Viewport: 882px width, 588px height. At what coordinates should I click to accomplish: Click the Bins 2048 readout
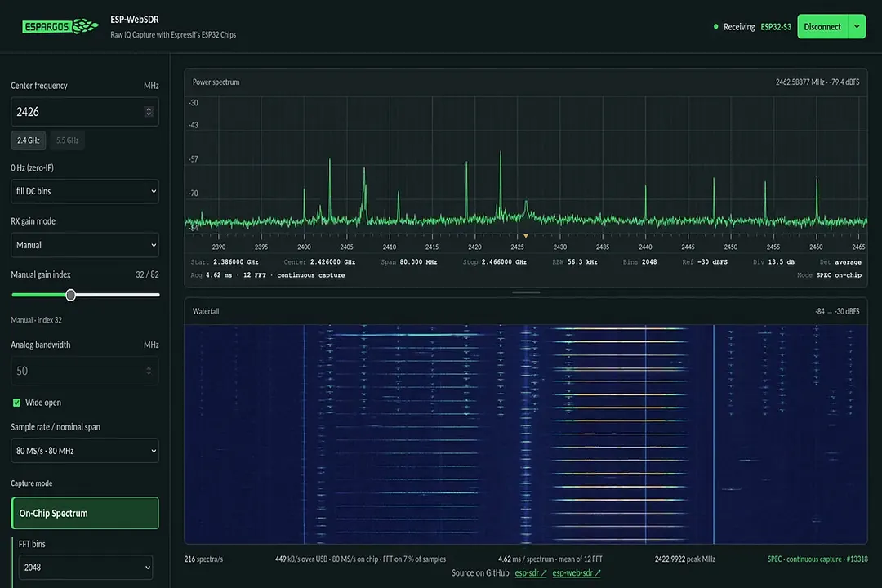click(x=640, y=261)
